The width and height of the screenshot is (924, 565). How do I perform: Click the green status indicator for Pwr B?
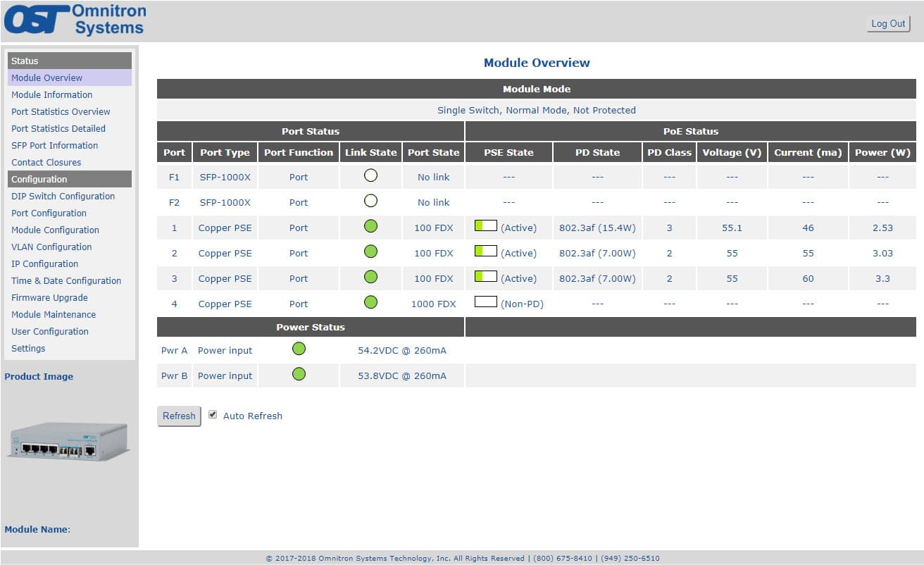[x=299, y=375]
